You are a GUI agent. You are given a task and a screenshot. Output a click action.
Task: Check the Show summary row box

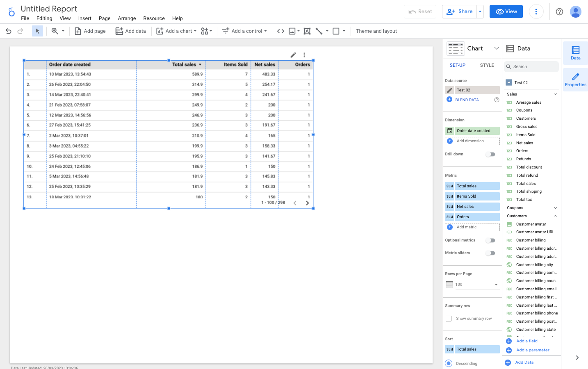click(449, 319)
